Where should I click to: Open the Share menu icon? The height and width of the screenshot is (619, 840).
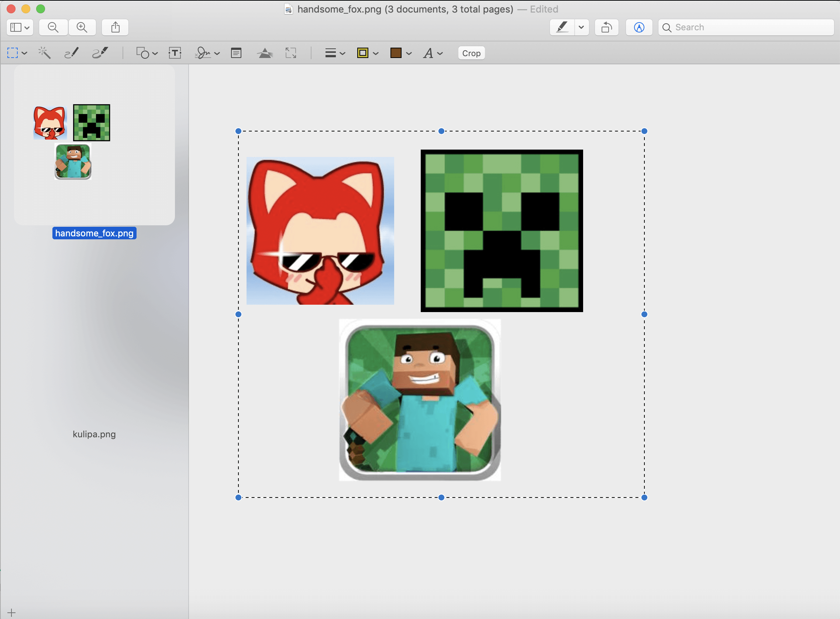click(115, 27)
